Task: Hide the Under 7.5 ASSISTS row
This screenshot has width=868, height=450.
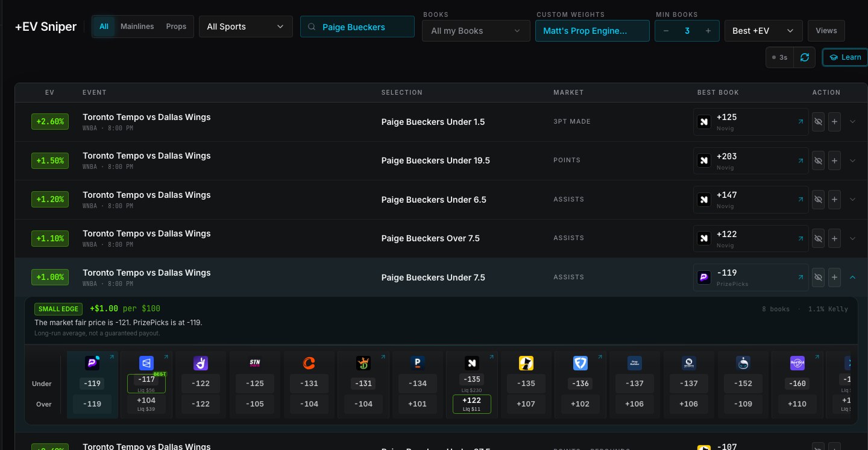Action: (818, 277)
